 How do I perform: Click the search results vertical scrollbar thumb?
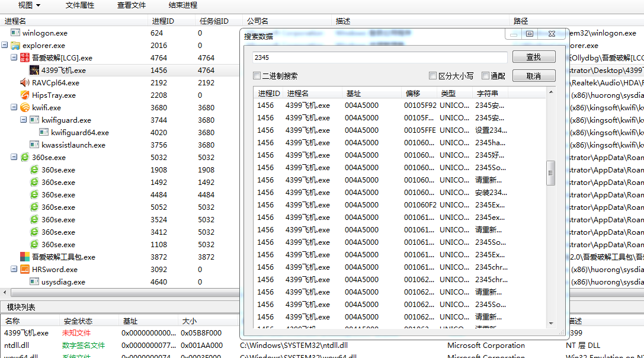point(551,173)
